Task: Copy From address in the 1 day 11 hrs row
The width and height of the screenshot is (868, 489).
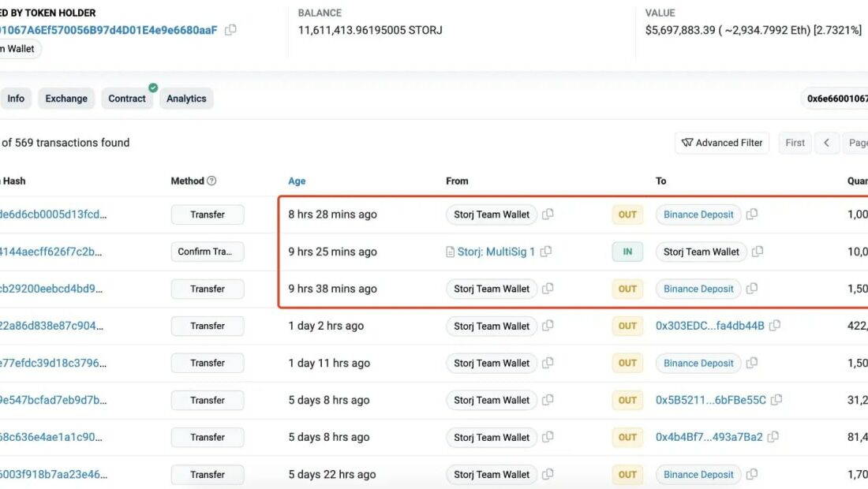Action: tap(548, 362)
